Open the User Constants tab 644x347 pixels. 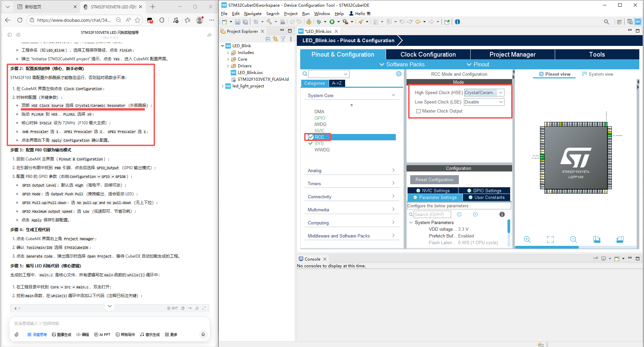click(x=486, y=197)
